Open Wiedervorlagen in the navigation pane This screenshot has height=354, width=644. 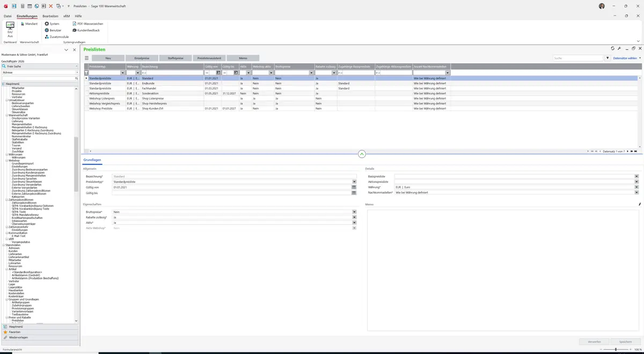tap(40, 337)
